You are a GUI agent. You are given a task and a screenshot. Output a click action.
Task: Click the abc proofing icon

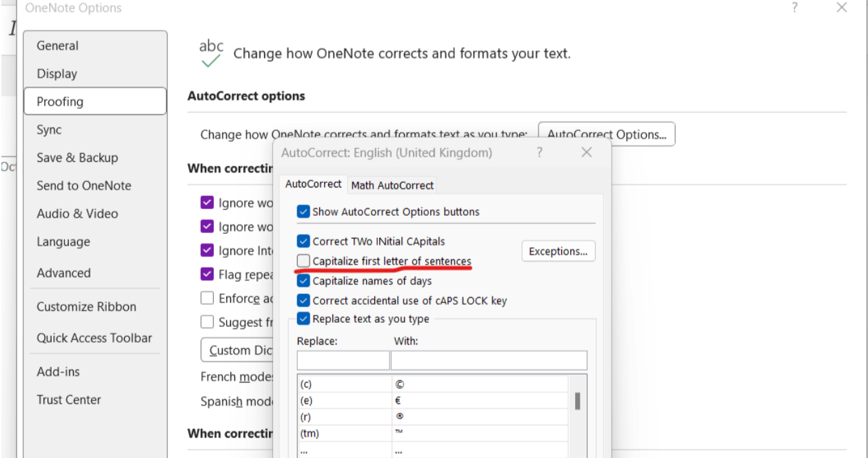coord(211,48)
